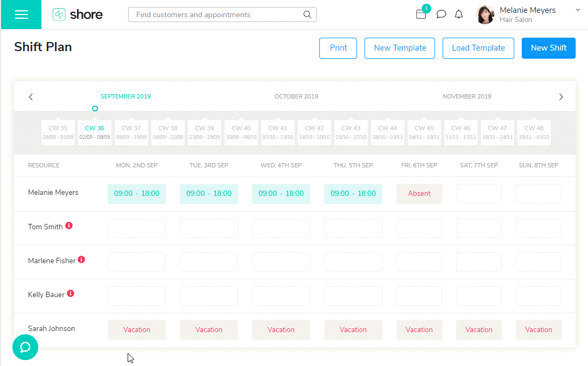Expand the Melanie Meyers account dropdown

(x=578, y=10)
